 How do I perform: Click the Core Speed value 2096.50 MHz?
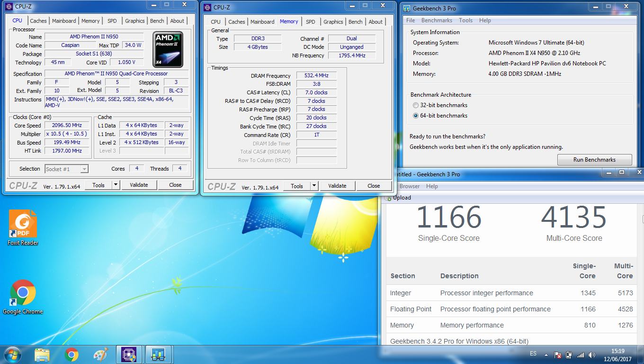click(67, 126)
